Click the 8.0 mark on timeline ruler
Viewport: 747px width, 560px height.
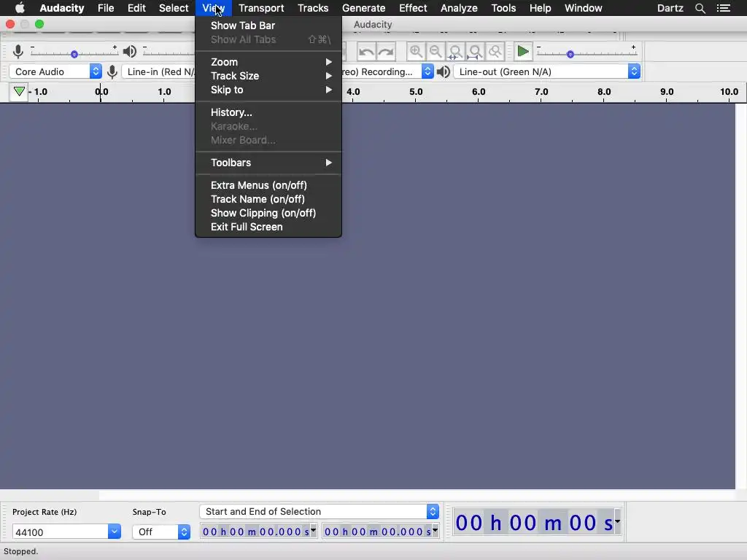pyautogui.click(x=604, y=91)
